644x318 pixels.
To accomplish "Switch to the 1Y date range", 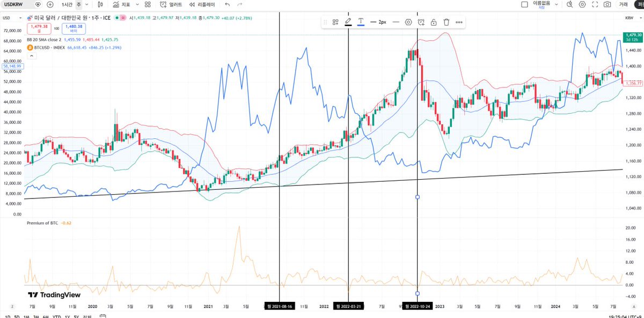I will click(x=67, y=316).
